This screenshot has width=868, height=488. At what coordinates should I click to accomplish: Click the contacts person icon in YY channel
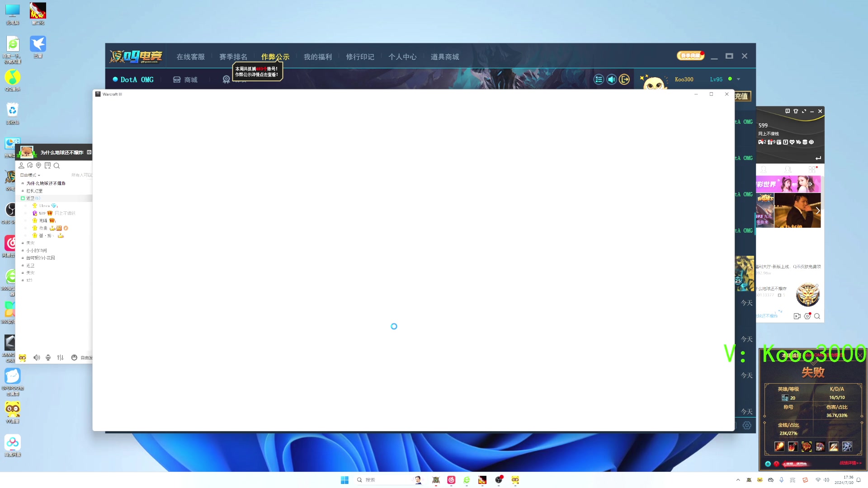click(x=21, y=165)
